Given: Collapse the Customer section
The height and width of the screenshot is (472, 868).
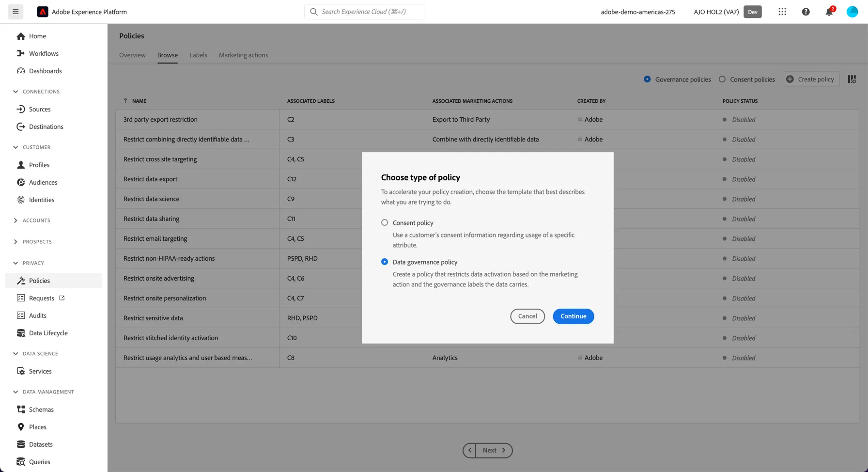Looking at the screenshot, I should click(x=15, y=147).
